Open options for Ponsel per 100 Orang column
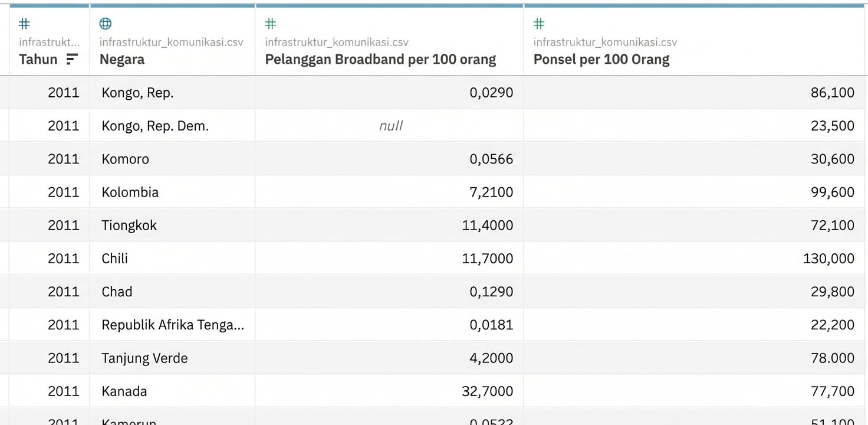This screenshot has height=425, width=868. (601, 59)
